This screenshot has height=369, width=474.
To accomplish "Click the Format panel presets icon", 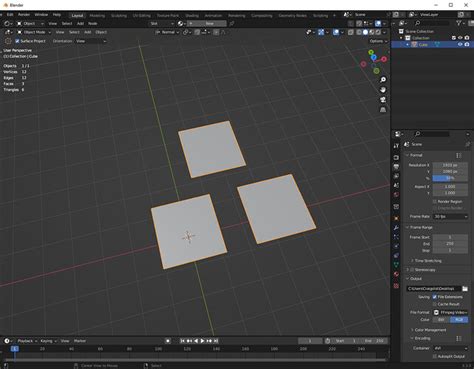I will pyautogui.click(x=459, y=155).
